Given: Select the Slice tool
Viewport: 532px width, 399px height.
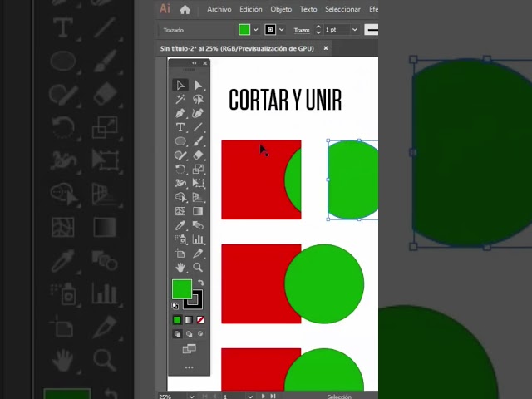Looking at the screenshot, I should point(198,253).
